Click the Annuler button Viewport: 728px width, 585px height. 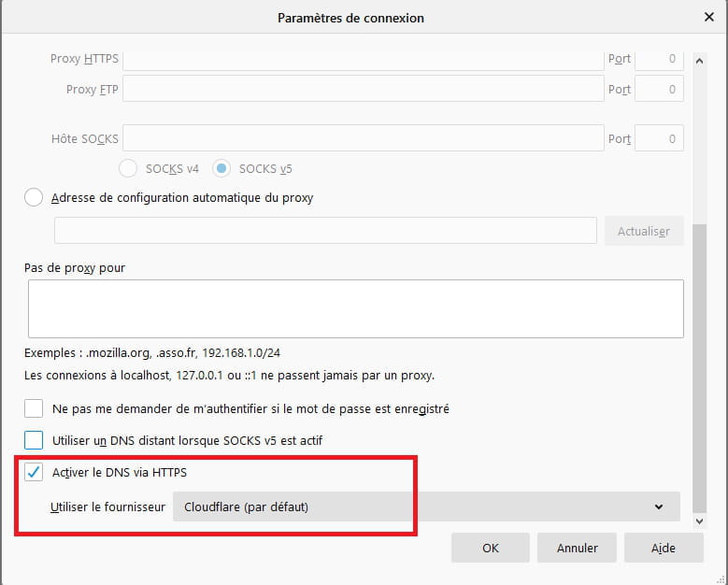[x=578, y=548]
